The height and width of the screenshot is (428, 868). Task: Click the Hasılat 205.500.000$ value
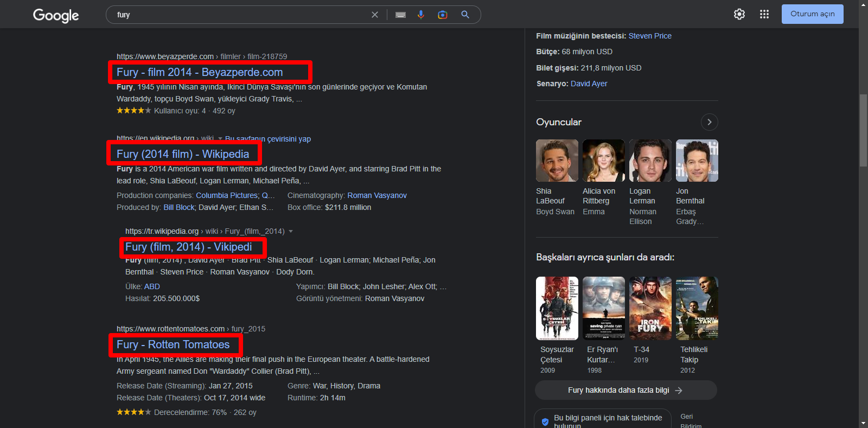click(176, 298)
